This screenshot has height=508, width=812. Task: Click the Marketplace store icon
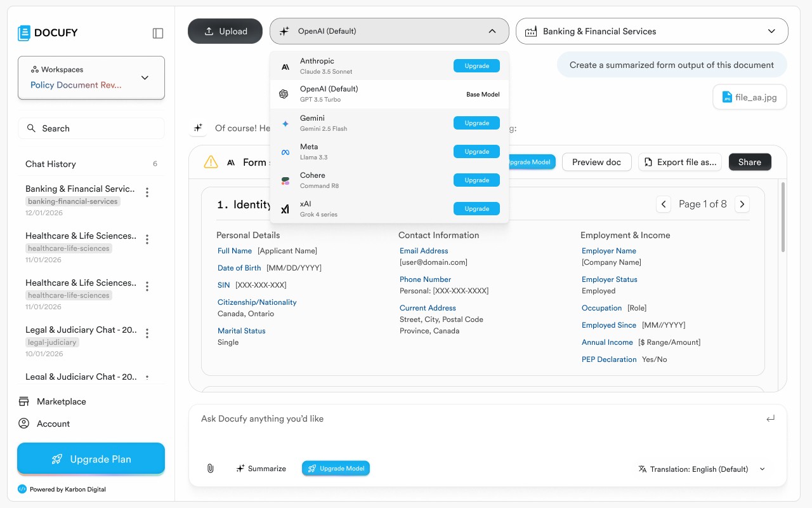pyautogui.click(x=24, y=401)
